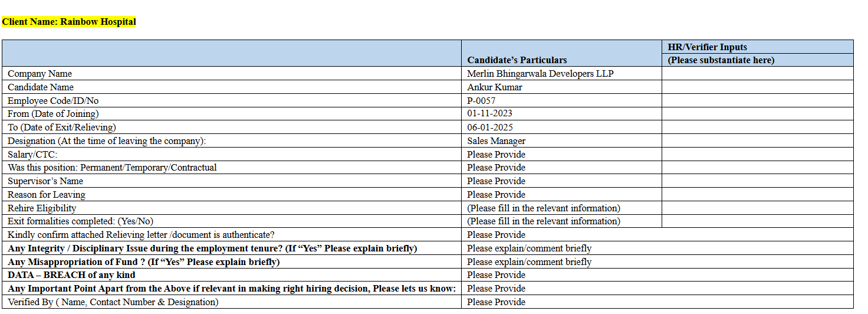Image resolution: width=868 pixels, height=314 pixels.
Task: Click the Candidate's Particulars column header
Action: point(517,60)
